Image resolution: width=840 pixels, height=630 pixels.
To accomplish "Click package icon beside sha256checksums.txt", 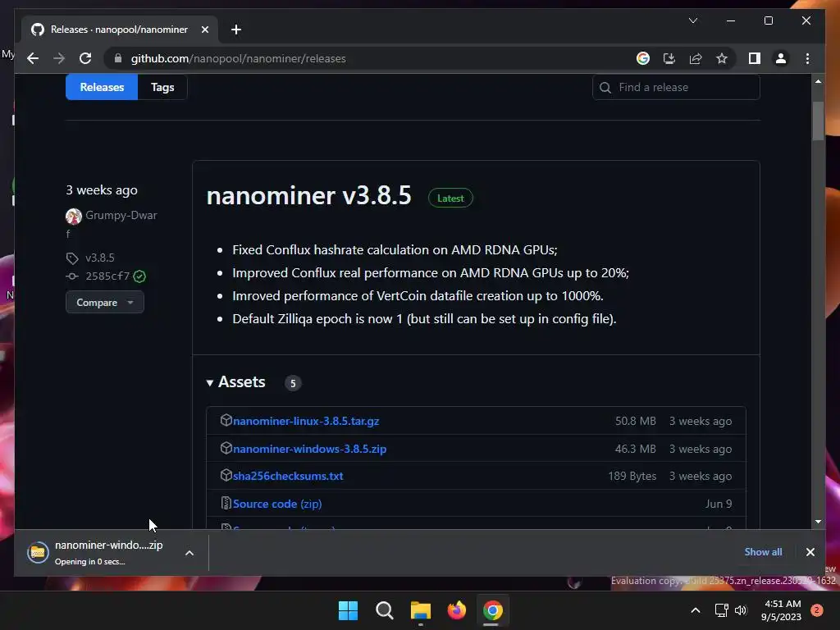I will coord(226,475).
